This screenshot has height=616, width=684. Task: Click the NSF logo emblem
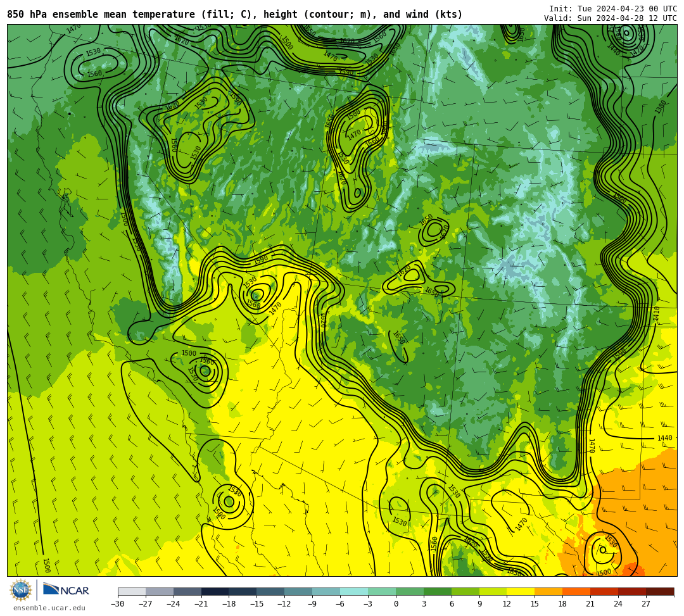(20, 590)
